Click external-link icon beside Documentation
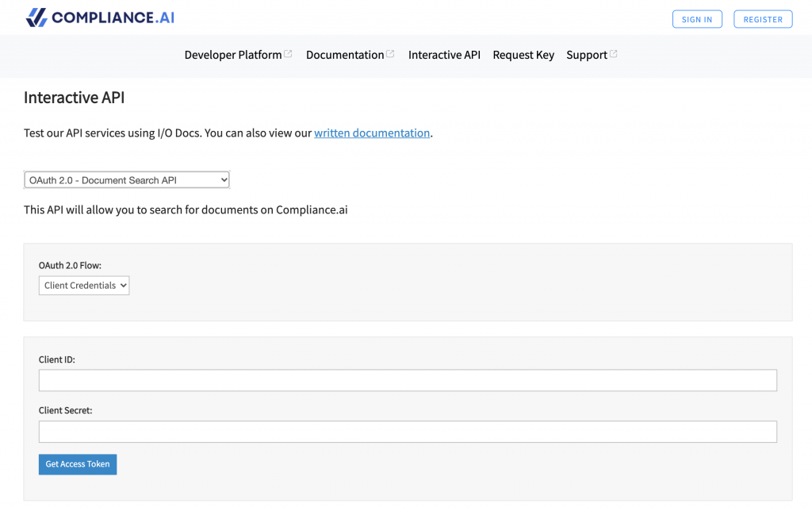Viewport: 812px width, 515px height. pyautogui.click(x=390, y=54)
